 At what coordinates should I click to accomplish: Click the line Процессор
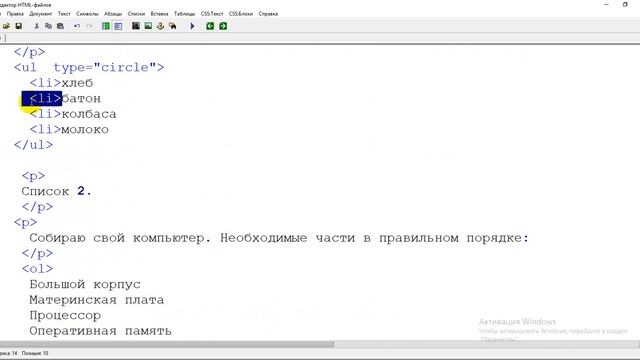click(65, 316)
